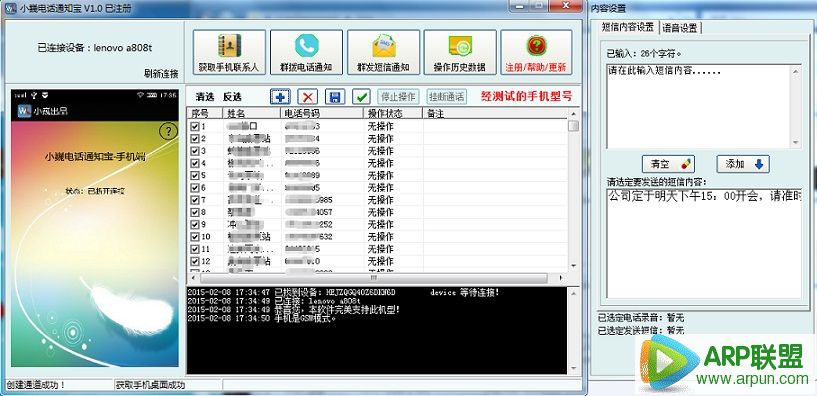Toggle checkbox for contact row 8
This screenshot has width=817, height=396.
195,212
